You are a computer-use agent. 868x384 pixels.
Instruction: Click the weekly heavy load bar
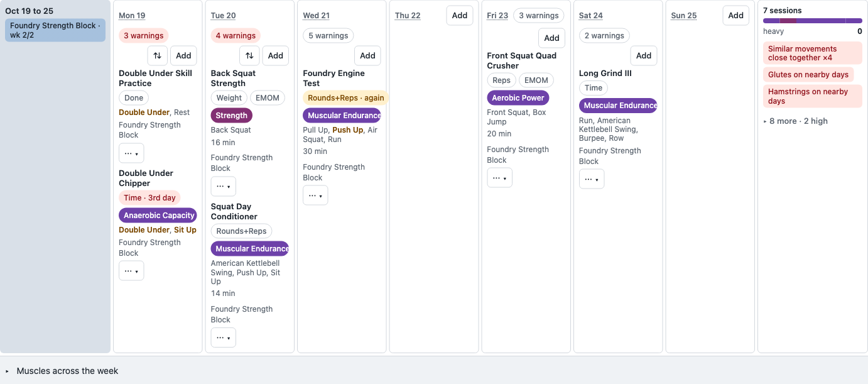(x=813, y=21)
